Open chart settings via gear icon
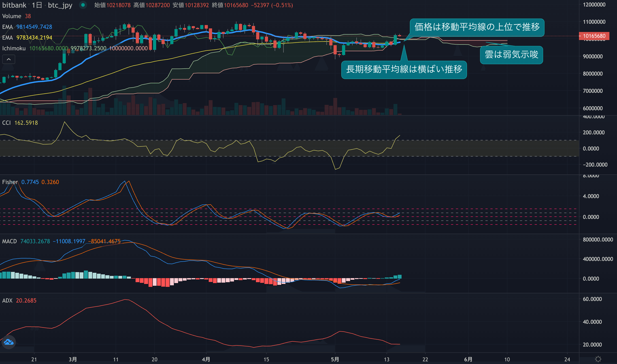Image resolution: width=617 pixels, height=364 pixels. [598, 359]
